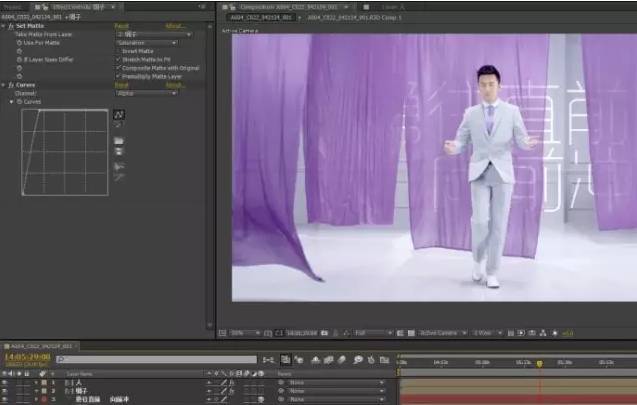Screen dimensions: 637x405
Task: Switch to the Project panel tab
Action: click(14, 7)
